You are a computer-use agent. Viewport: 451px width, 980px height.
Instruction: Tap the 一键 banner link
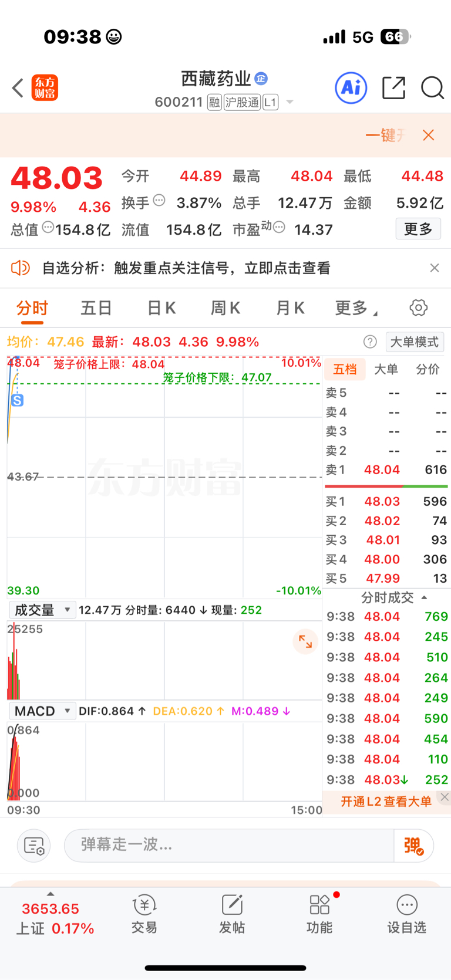[385, 135]
